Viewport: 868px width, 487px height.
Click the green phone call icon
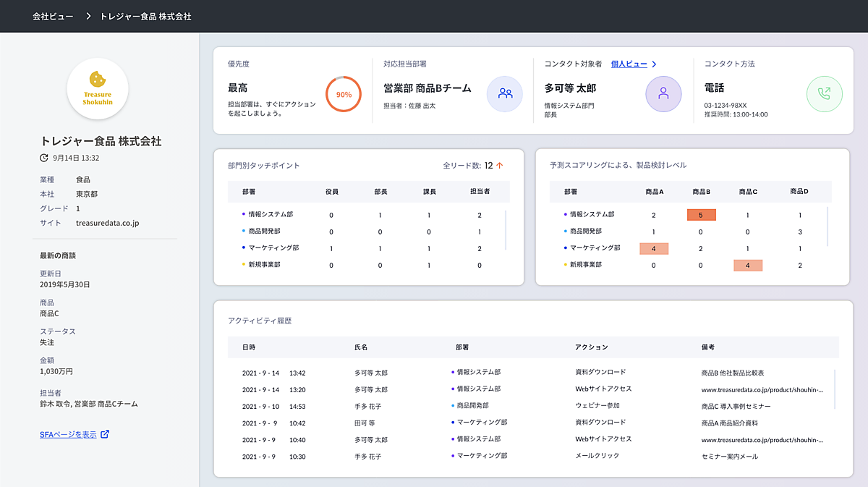click(824, 93)
